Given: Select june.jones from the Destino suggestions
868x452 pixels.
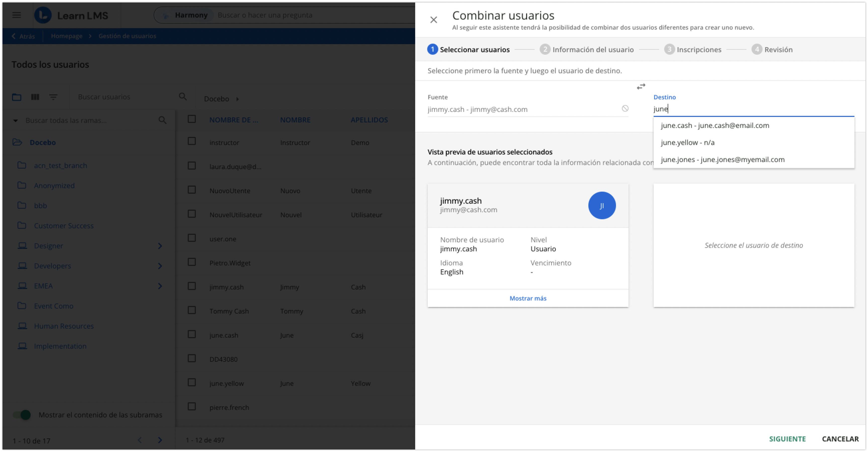Looking at the screenshot, I should [x=722, y=159].
